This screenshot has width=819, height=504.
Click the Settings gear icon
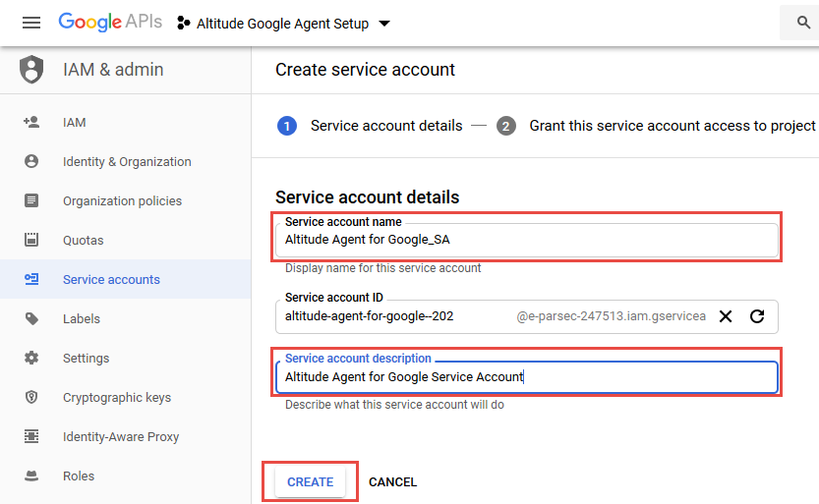point(31,359)
